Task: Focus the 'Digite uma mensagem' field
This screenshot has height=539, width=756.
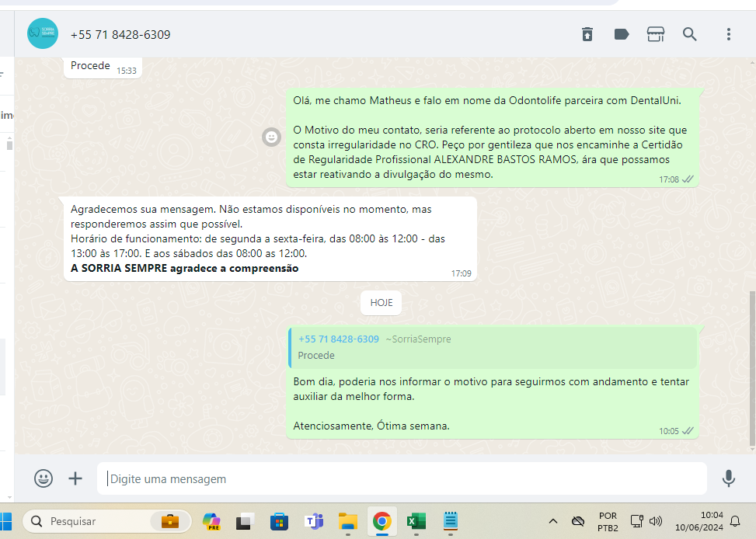Action: (x=402, y=478)
